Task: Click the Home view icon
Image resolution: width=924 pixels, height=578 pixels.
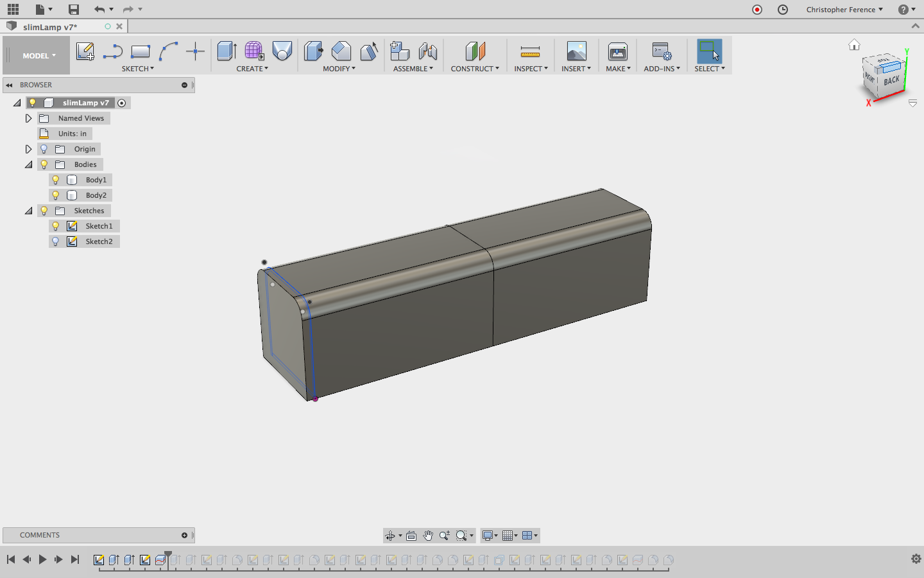Action: pyautogui.click(x=854, y=45)
